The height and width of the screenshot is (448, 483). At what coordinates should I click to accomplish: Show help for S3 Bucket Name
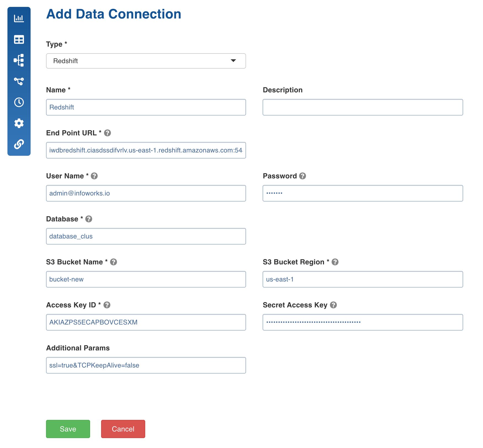click(114, 262)
